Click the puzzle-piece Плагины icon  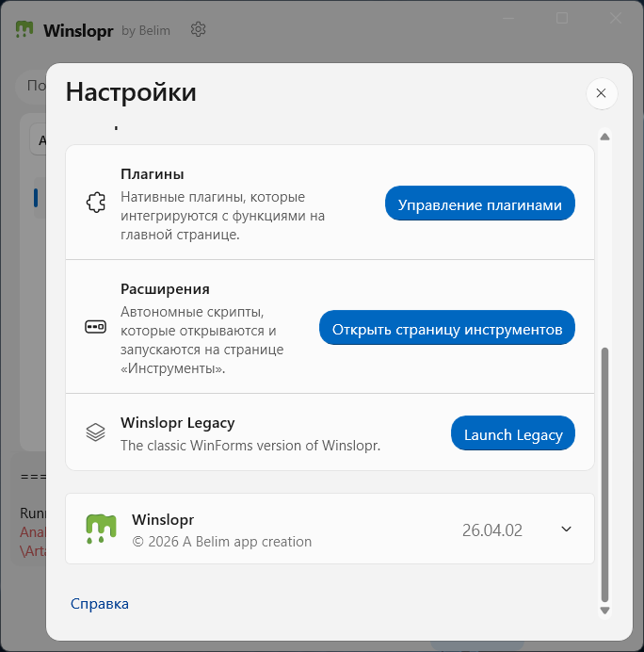(x=95, y=203)
